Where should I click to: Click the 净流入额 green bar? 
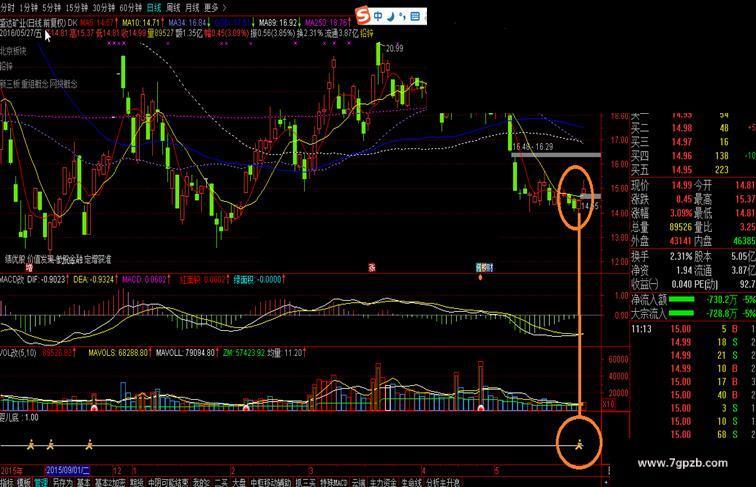tap(681, 299)
